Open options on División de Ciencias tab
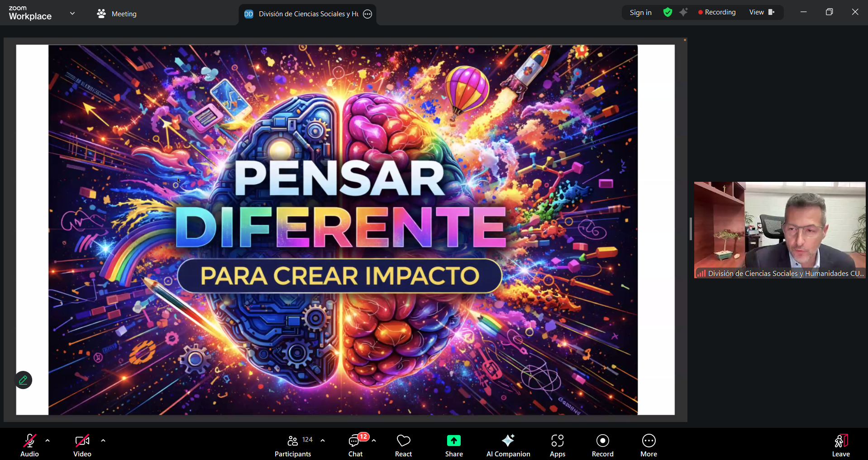 click(368, 14)
